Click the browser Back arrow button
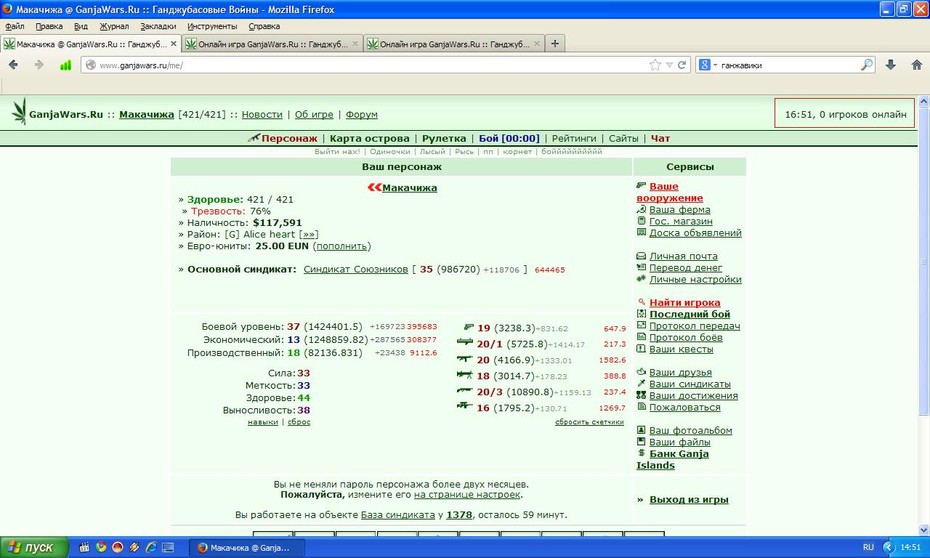The image size is (930, 558). [14, 65]
